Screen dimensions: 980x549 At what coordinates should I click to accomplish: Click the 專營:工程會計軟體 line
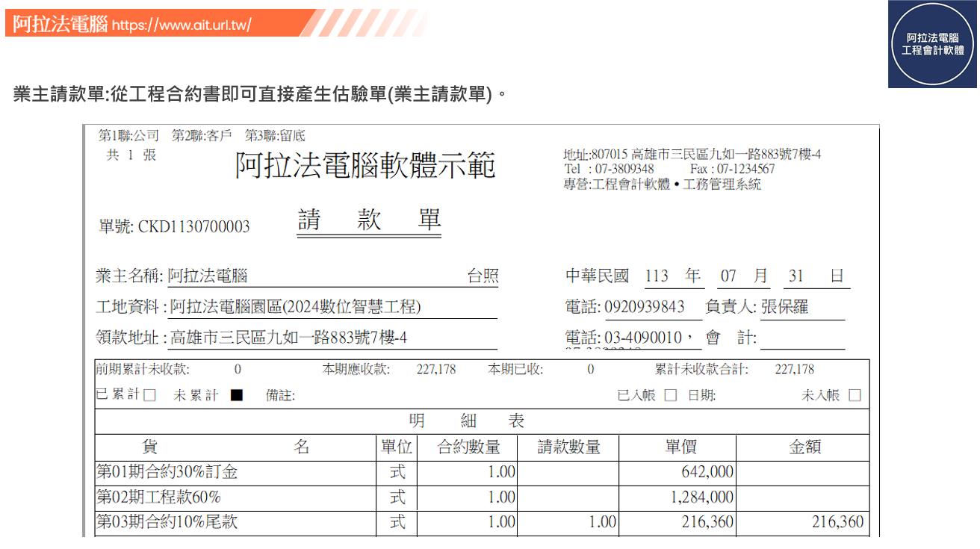(662, 184)
